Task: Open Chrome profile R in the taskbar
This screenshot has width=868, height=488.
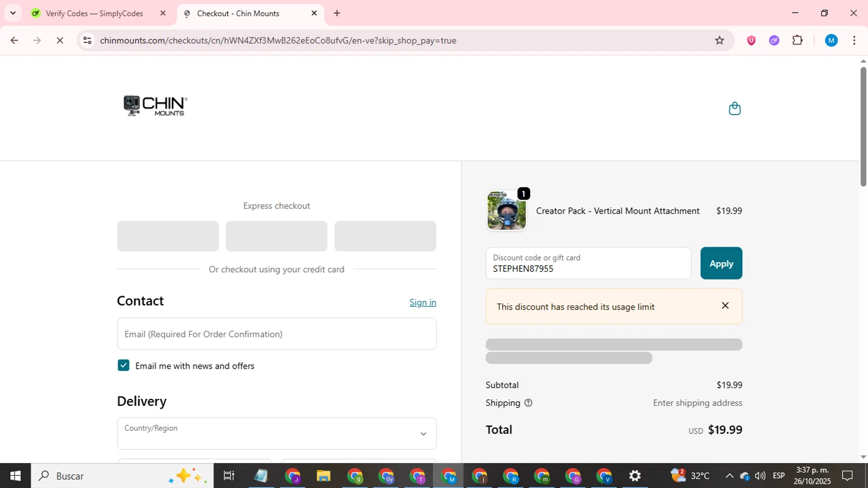Action: [x=511, y=476]
